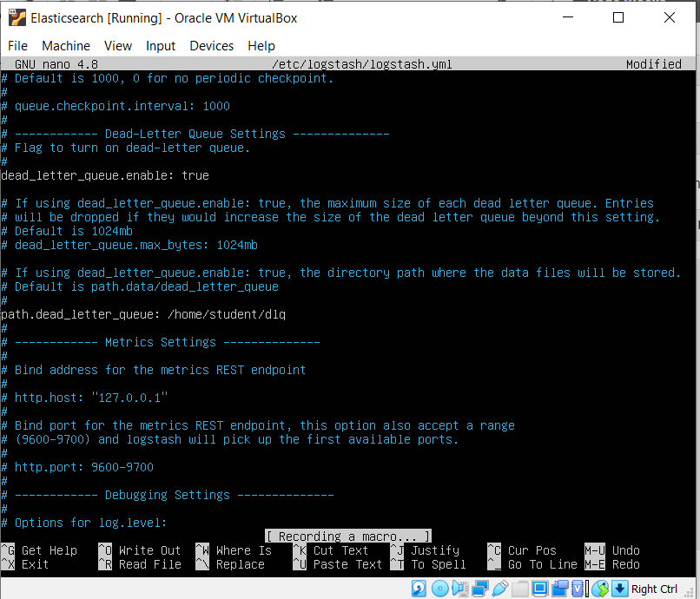
Task: Click the hard disk activity status icon
Action: [x=419, y=589]
